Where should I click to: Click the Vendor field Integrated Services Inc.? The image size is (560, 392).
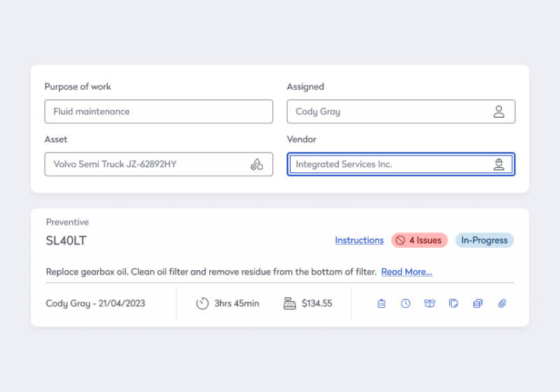[388, 164]
